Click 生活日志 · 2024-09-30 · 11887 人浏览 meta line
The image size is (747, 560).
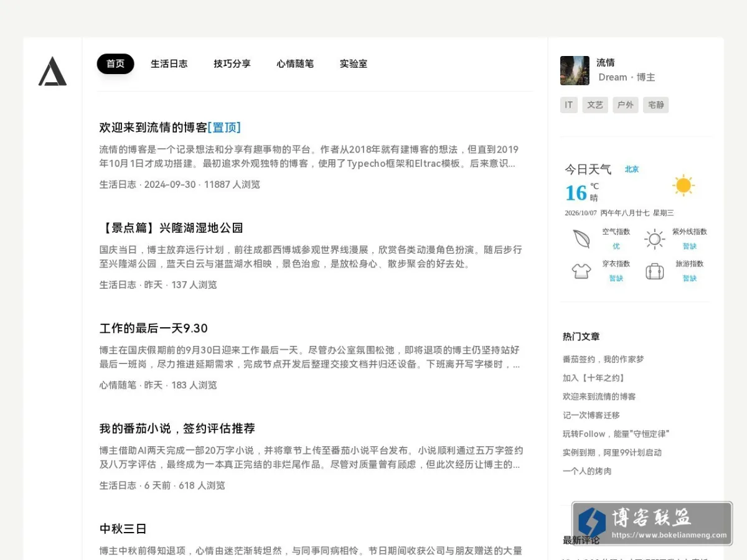pos(180,184)
